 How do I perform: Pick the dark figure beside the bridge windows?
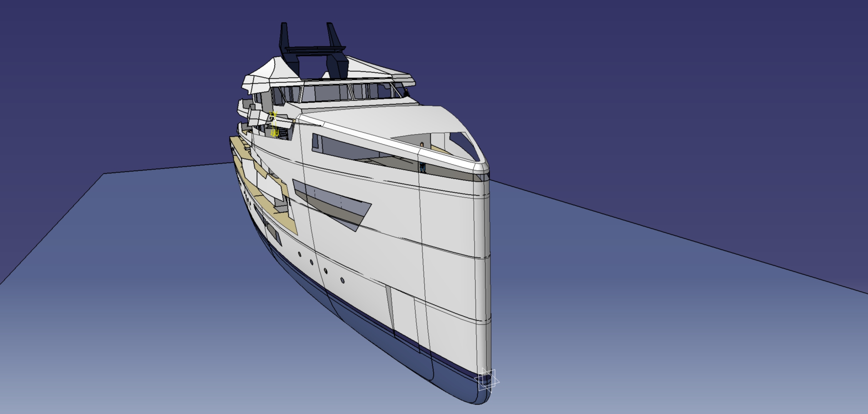coord(406,92)
